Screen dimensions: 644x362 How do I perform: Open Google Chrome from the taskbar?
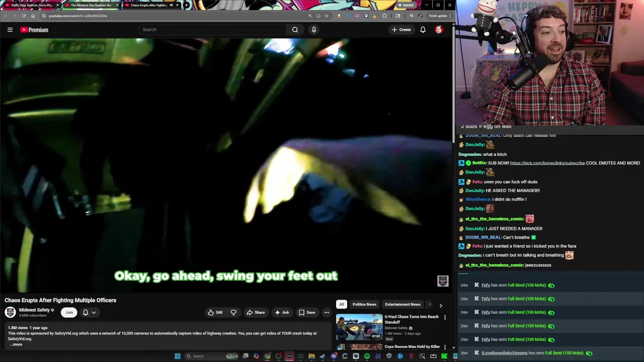(267, 356)
